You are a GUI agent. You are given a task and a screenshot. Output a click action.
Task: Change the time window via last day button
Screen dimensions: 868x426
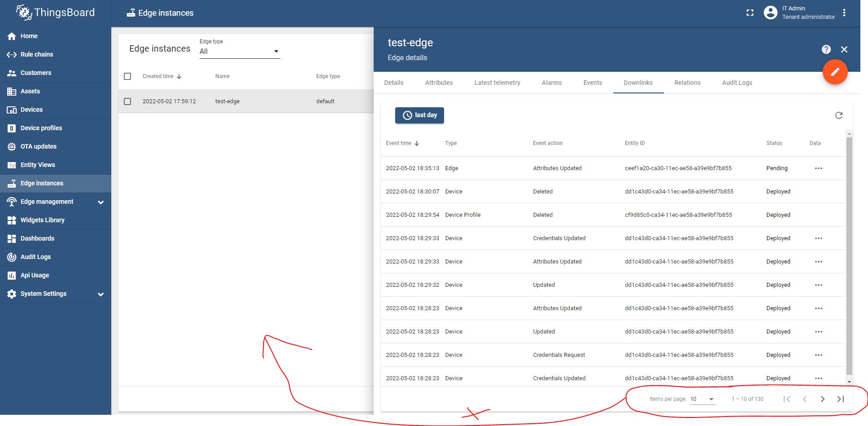pyautogui.click(x=419, y=115)
